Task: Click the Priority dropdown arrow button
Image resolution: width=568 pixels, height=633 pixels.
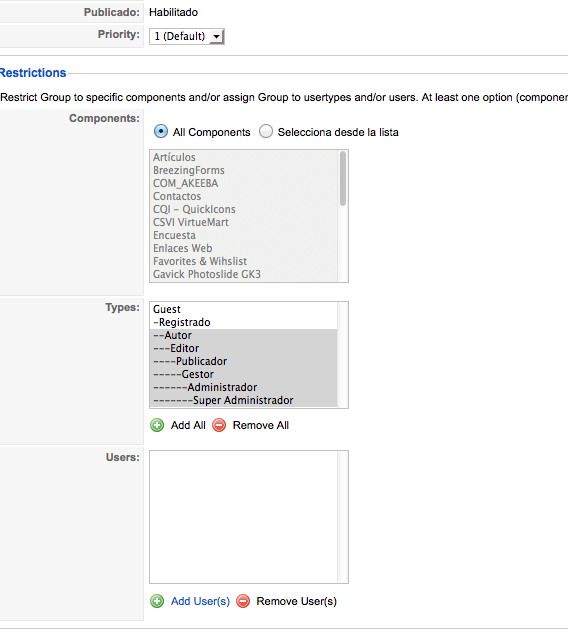Action: 217,36
